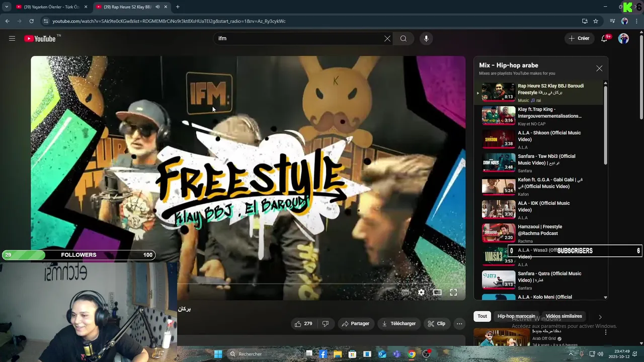
Task: Go back in browser
Action: [7, 21]
